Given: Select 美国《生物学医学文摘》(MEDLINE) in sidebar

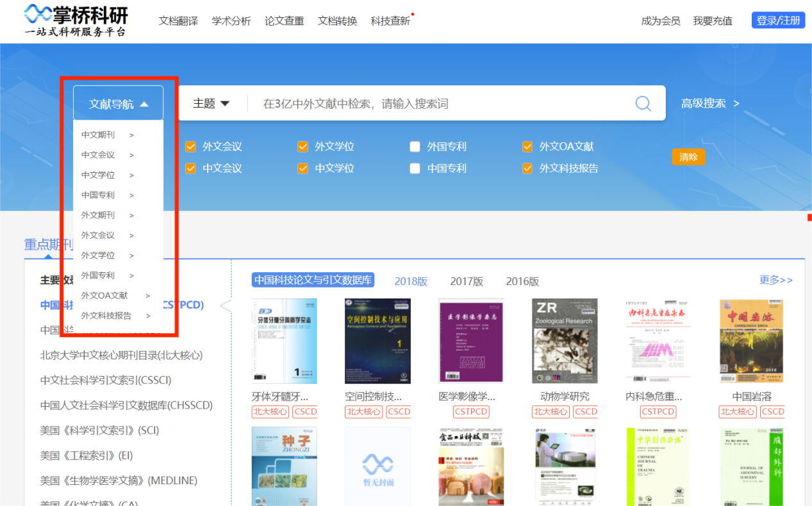Looking at the screenshot, I should click(x=119, y=480).
